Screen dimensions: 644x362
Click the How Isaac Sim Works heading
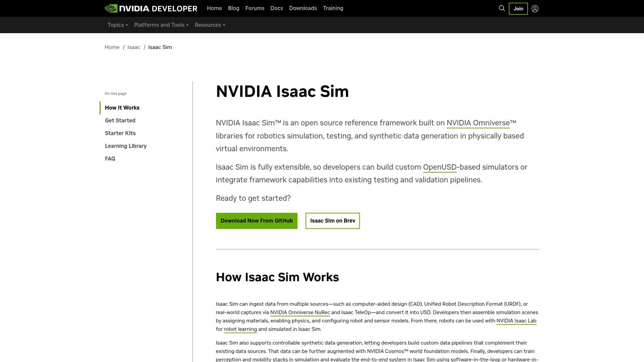click(x=277, y=277)
